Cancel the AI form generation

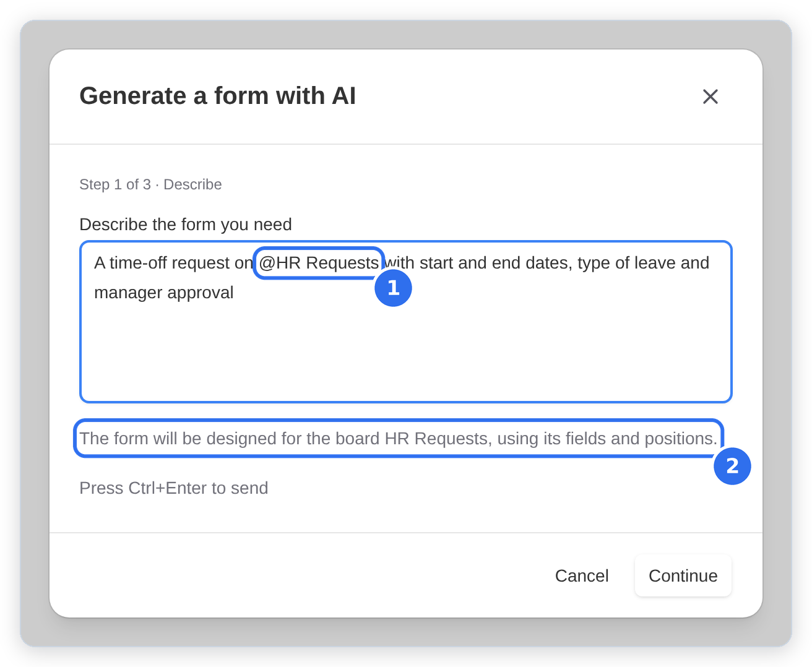[582, 575]
